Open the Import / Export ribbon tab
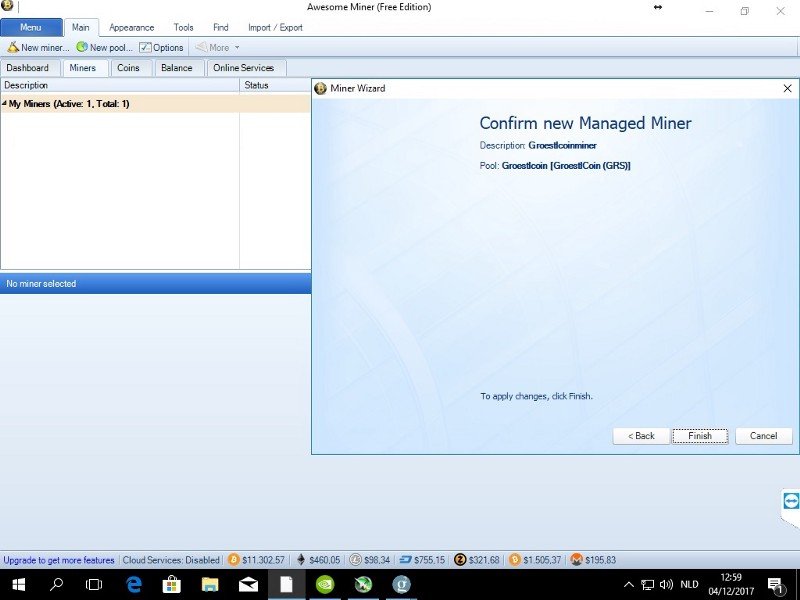 [276, 28]
